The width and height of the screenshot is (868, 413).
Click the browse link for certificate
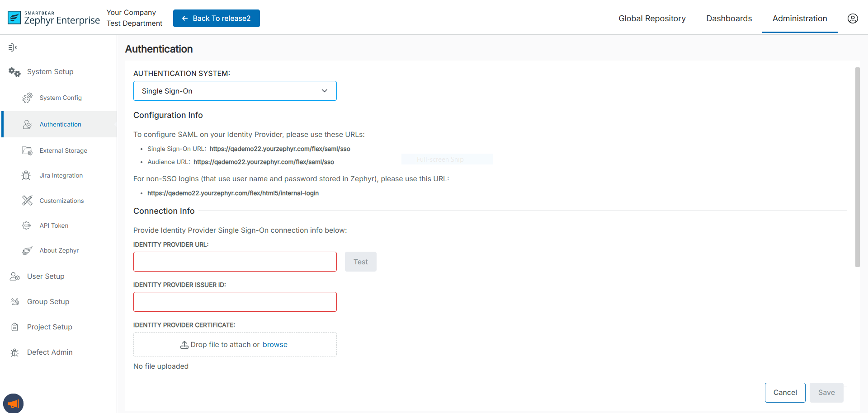275,344
